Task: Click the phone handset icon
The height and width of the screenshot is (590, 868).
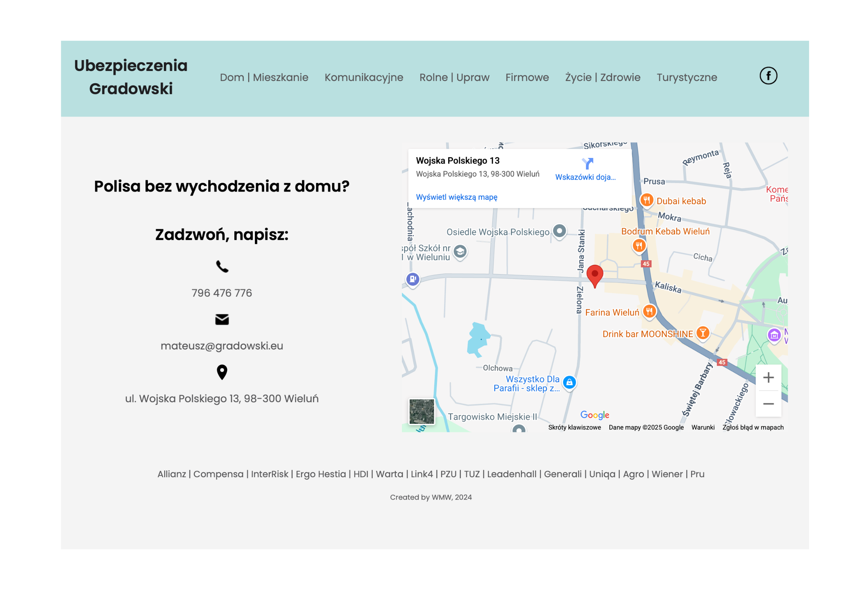Action: point(222,267)
